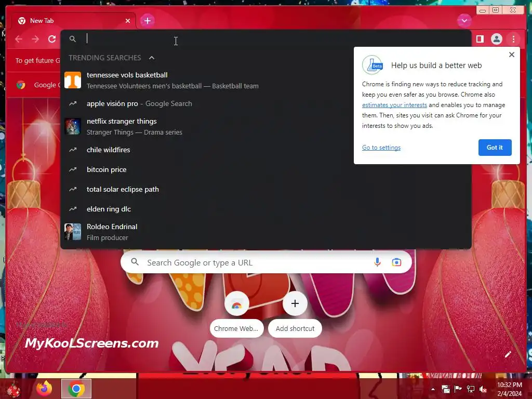The height and width of the screenshot is (399, 532).
Task: Show hidden system tray icons arrow
Action: coord(433,389)
